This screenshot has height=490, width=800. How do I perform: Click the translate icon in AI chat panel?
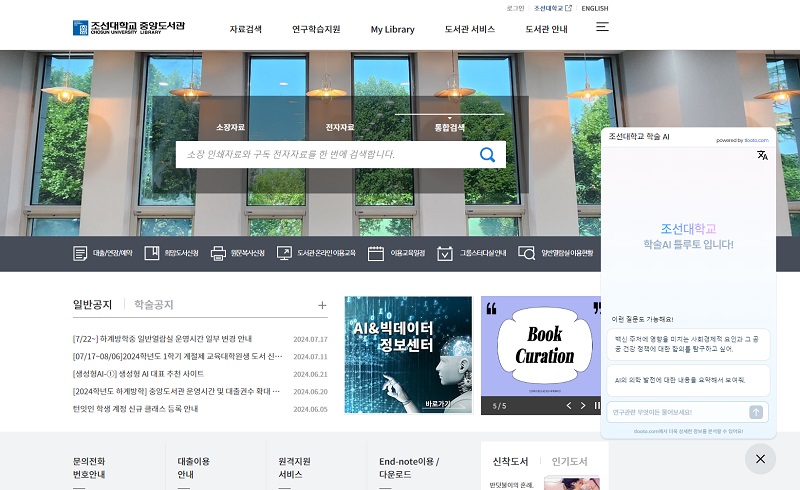click(x=762, y=155)
